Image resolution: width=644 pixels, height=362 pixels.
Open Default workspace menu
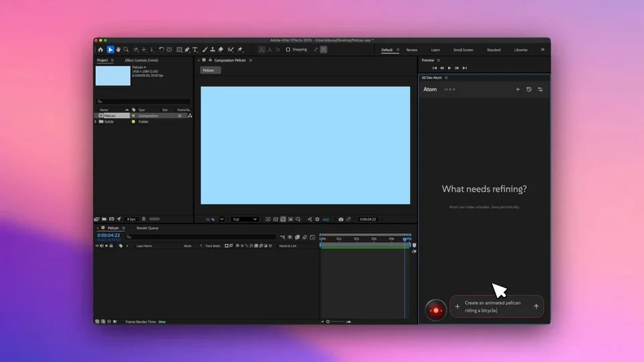(398, 50)
